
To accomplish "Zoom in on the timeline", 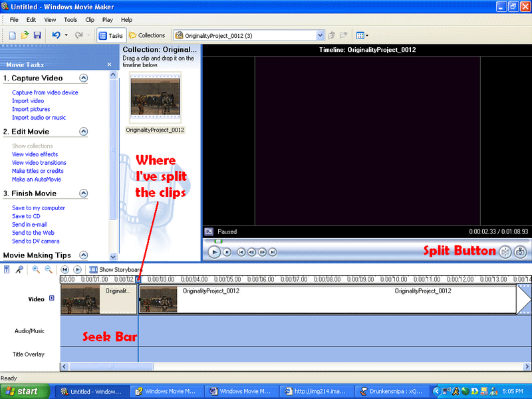I will (x=36, y=269).
